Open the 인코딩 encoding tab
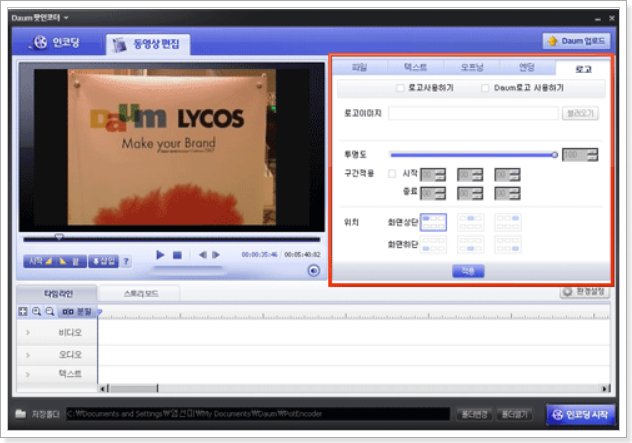The height and width of the screenshot is (443, 632). [x=56, y=42]
